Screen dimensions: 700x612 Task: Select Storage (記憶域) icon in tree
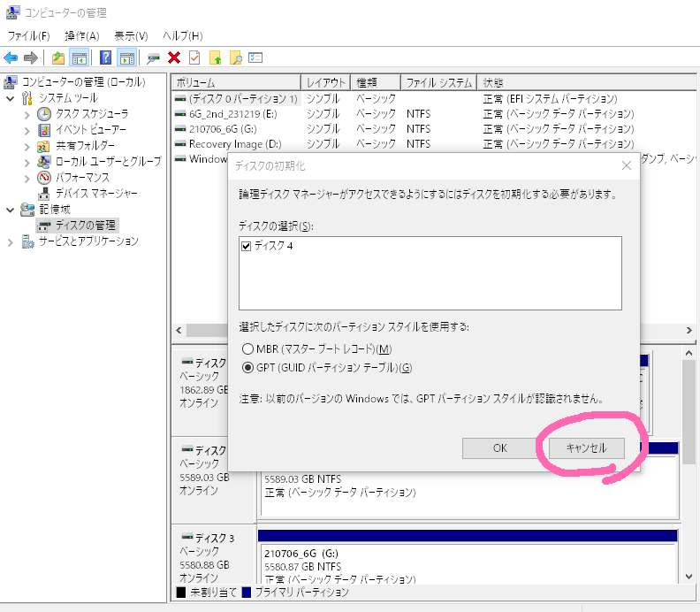coord(27,210)
